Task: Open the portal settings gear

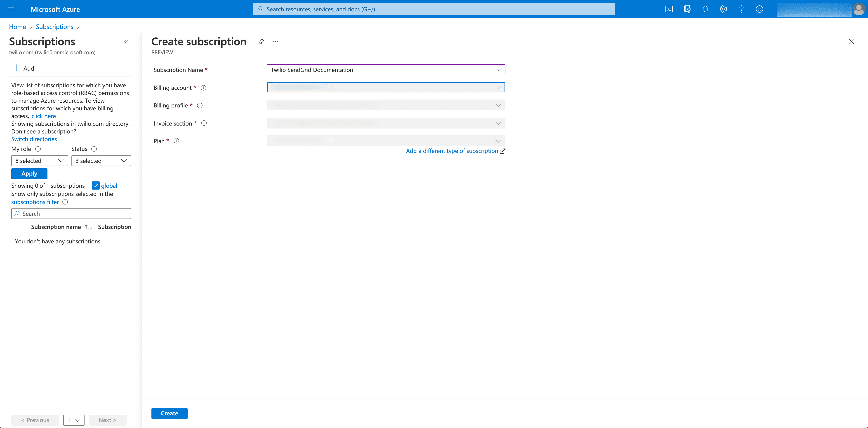Action: pyautogui.click(x=723, y=9)
